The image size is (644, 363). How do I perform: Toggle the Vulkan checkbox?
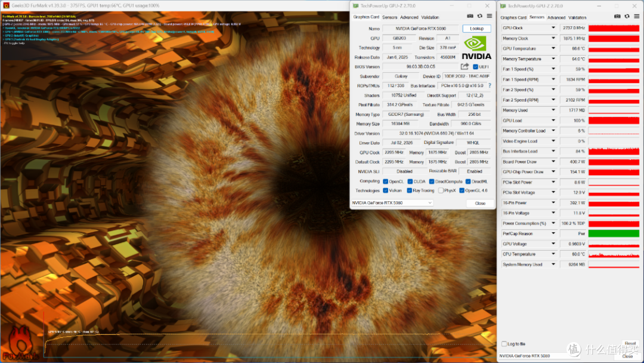pos(385,190)
